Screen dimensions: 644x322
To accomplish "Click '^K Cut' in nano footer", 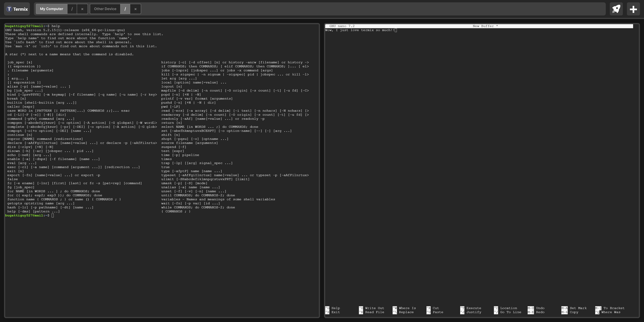I will (433, 308).
